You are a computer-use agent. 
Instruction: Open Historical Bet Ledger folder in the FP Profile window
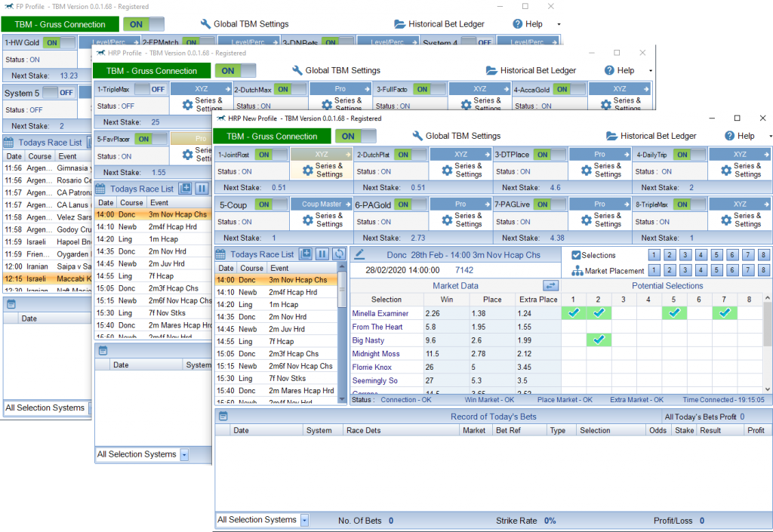point(400,23)
